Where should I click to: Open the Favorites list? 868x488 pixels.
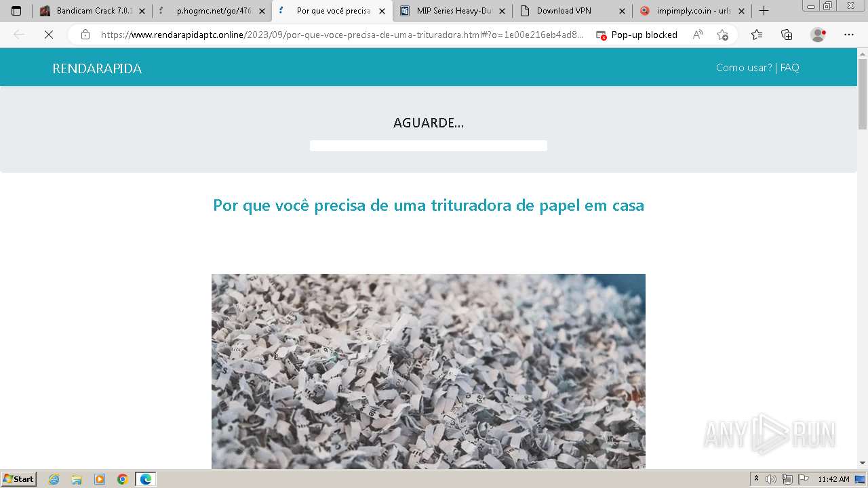pos(757,35)
